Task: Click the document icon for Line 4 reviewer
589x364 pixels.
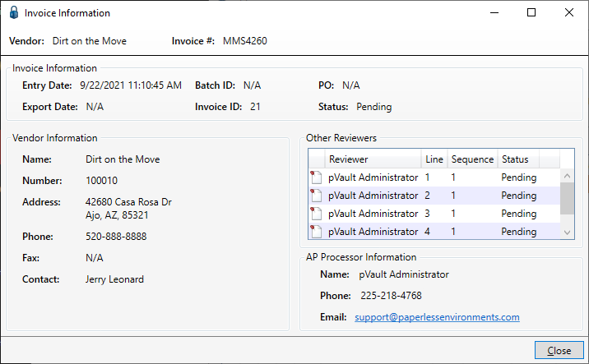Action: (x=316, y=231)
